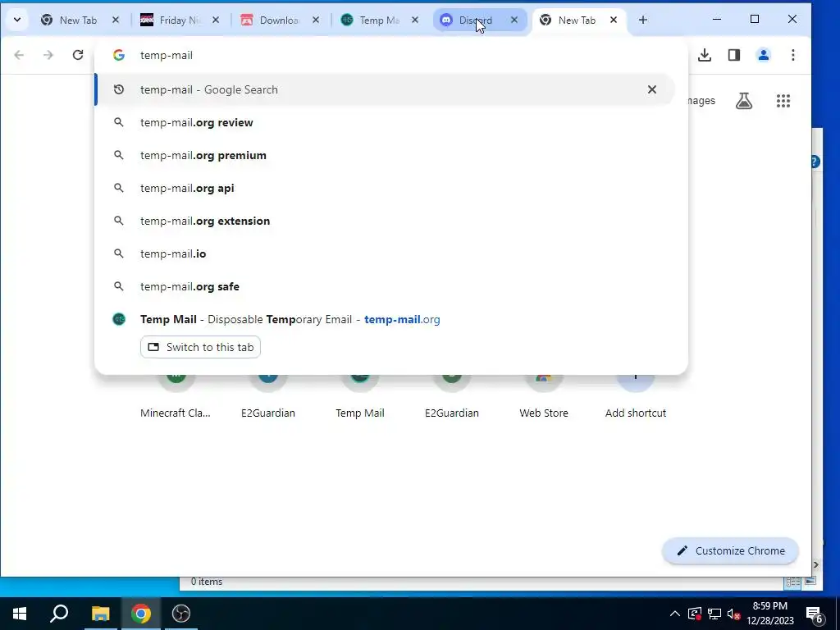Click the tray icon left of network
This screenshot has height=630, width=840.
pyautogui.click(x=694, y=614)
